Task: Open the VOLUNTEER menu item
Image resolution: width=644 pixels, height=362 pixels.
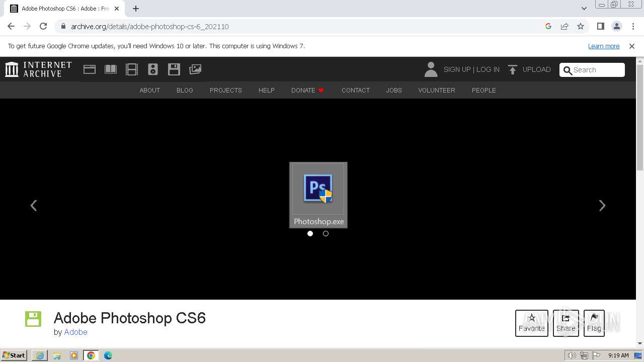Action: pyautogui.click(x=437, y=90)
